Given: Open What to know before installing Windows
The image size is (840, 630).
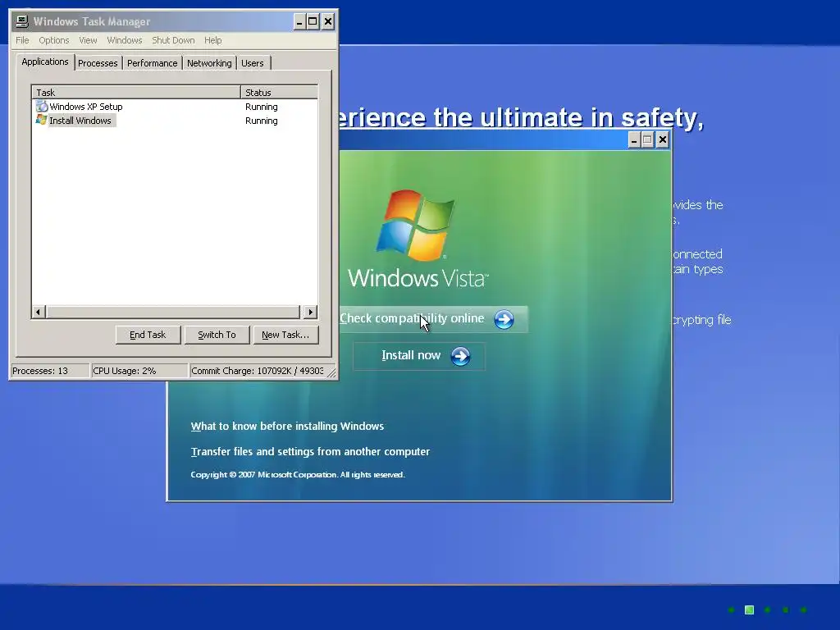Looking at the screenshot, I should click(287, 427).
